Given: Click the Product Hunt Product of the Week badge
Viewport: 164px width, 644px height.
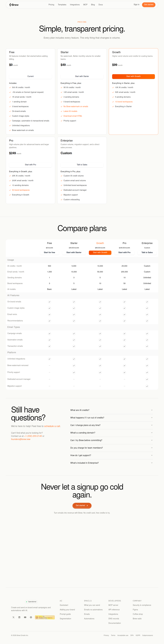Looking at the screenshot, I should pos(45,617).
